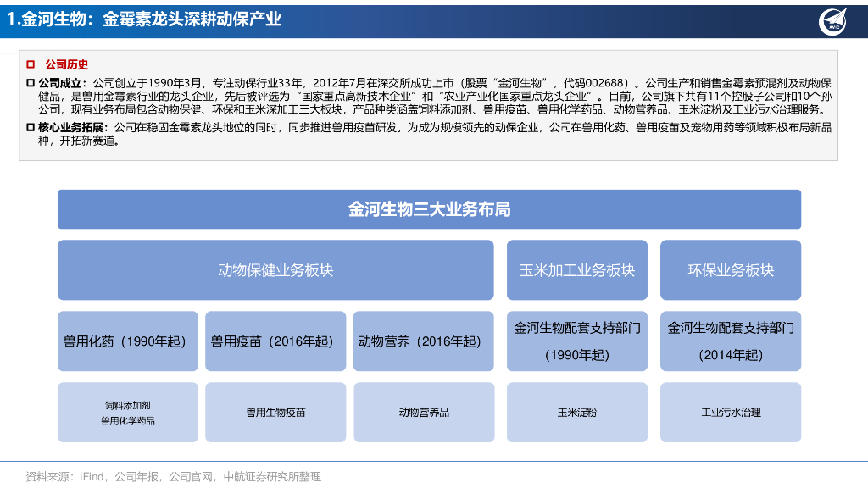Click the 公司成立 bold label

point(63,83)
